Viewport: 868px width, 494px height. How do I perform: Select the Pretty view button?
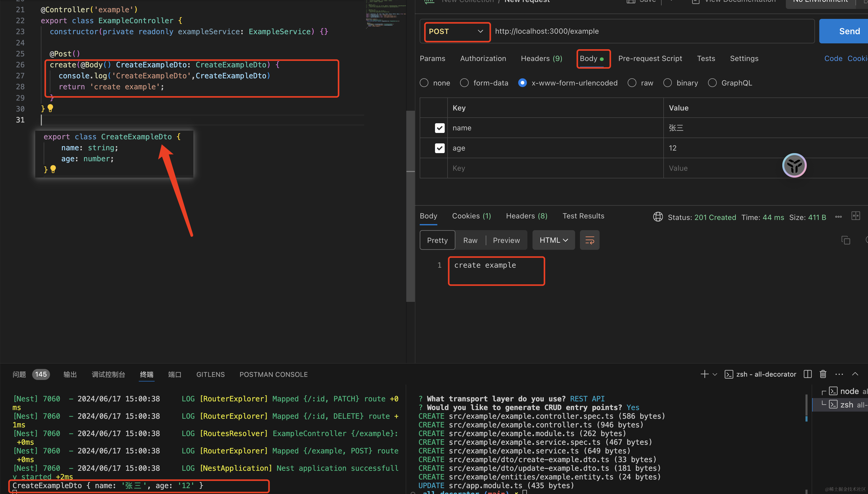[437, 240]
